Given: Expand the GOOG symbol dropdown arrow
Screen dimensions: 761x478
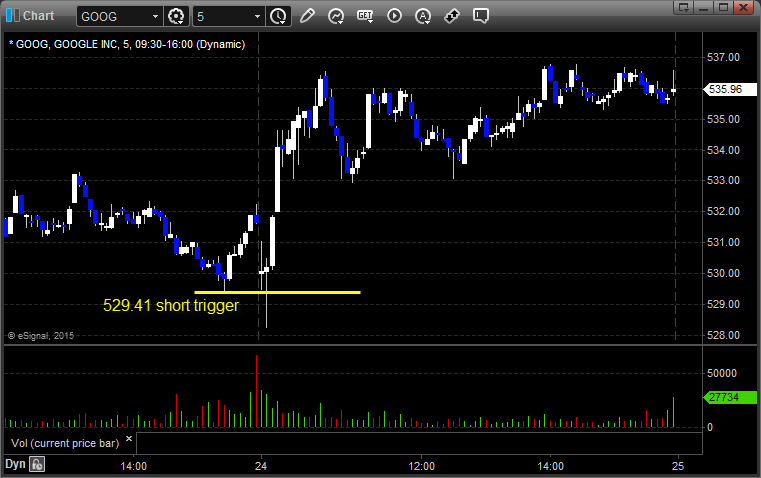Looking at the screenshot, I should pos(155,16).
